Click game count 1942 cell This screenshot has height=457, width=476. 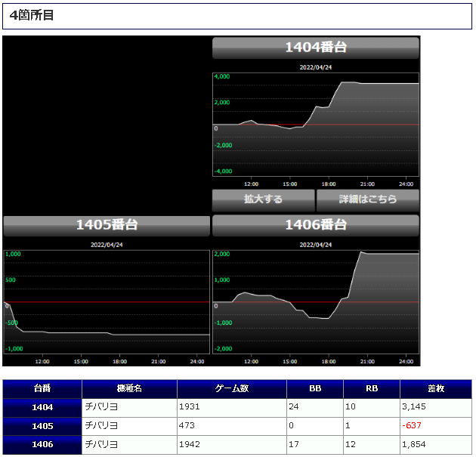tap(232, 445)
